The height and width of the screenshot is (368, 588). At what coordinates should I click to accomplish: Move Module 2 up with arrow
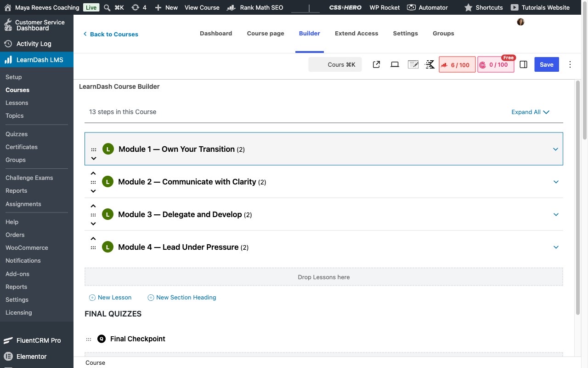93,173
